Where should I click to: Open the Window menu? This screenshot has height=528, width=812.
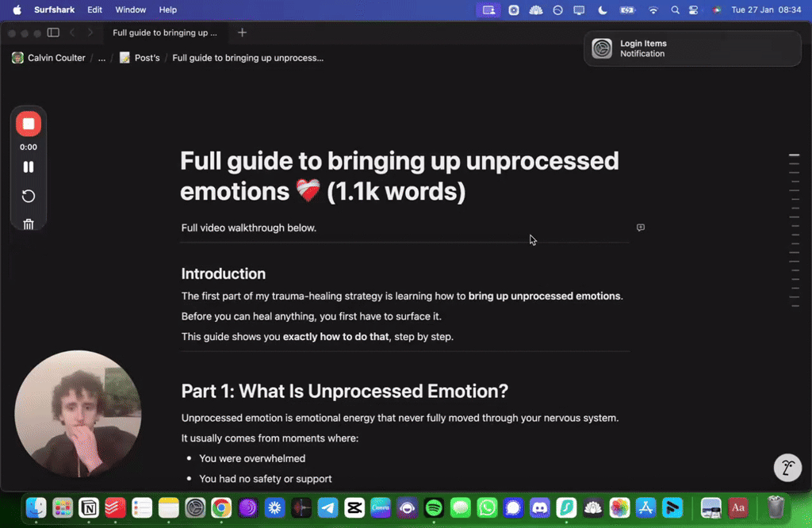(130, 10)
